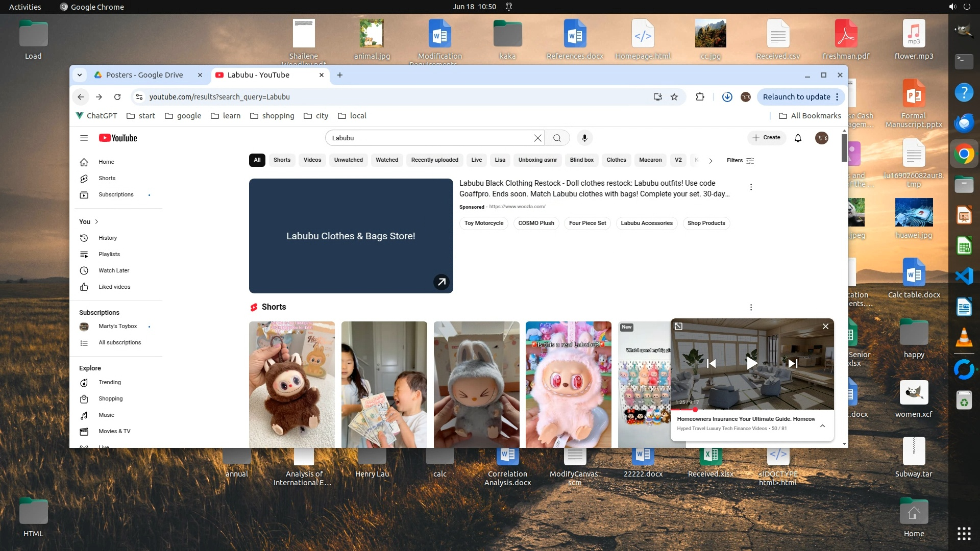Open the shopping bookmarks folder
This screenshot has width=980, height=551.
tap(272, 116)
